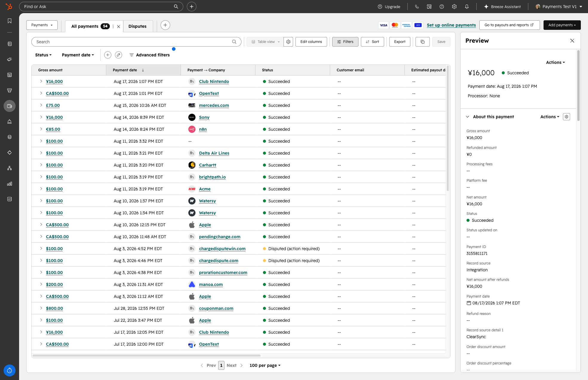This screenshot has width=588, height=380.
Task: Open the Payment date quick filter dropdown
Action: (78, 55)
